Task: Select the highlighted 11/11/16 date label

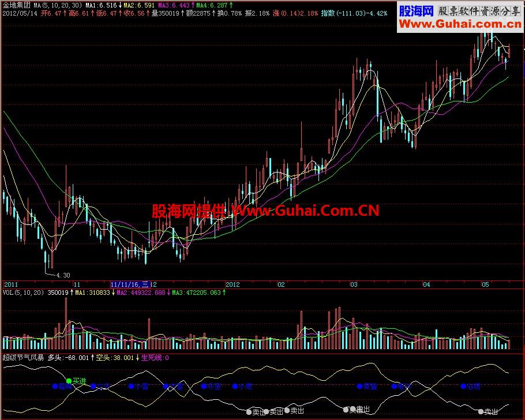Action: coord(130,284)
